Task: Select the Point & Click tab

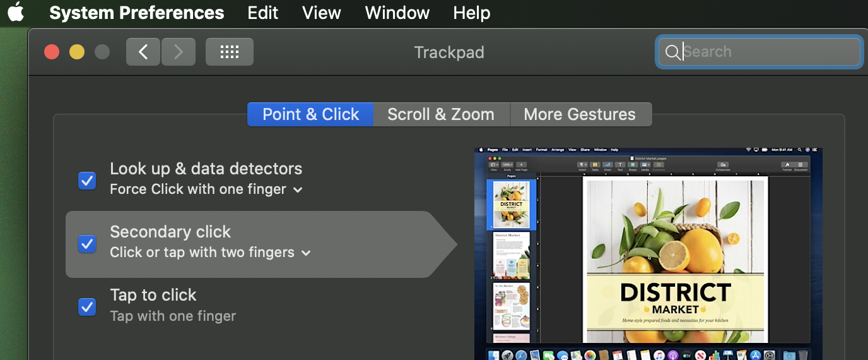Action: tap(310, 114)
